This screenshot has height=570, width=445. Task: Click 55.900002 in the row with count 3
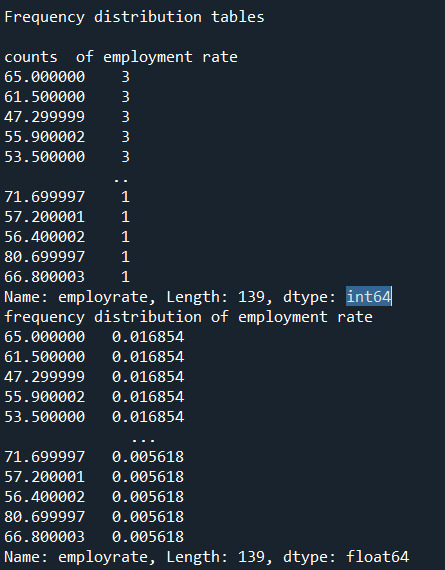point(44,137)
